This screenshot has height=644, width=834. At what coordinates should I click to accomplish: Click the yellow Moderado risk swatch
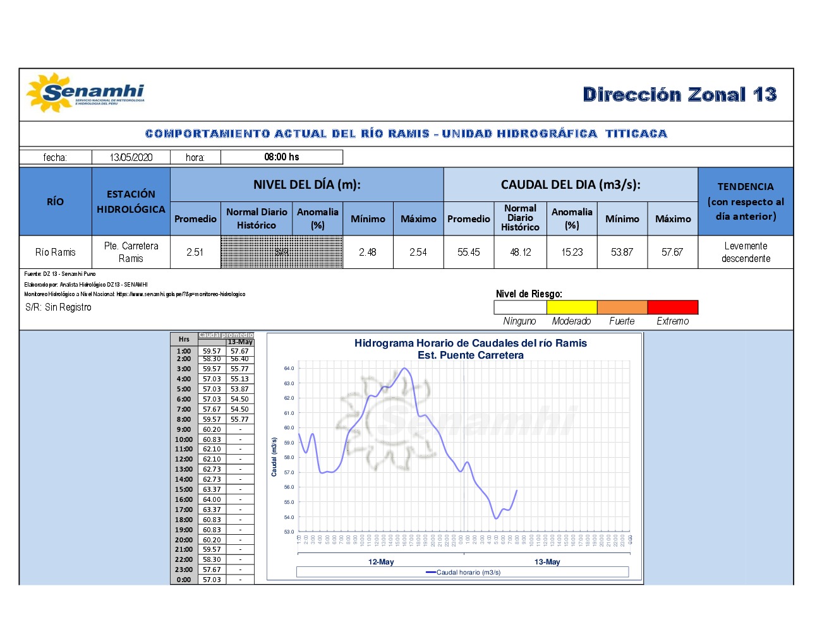click(571, 307)
